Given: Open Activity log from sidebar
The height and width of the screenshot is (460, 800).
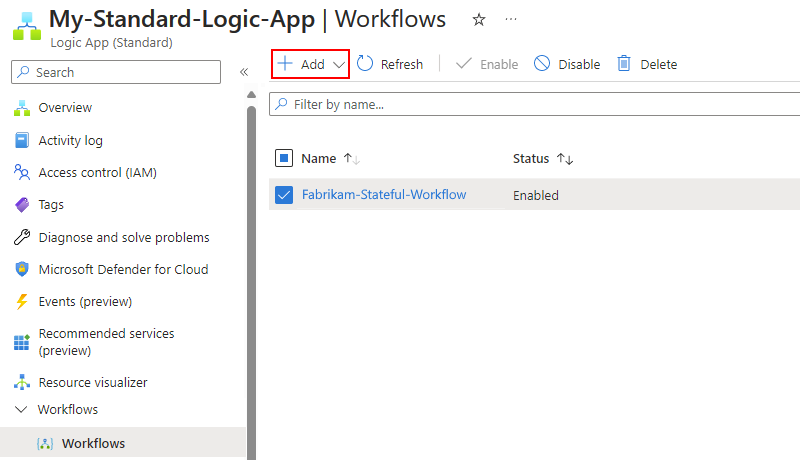Looking at the screenshot, I should [x=70, y=141].
